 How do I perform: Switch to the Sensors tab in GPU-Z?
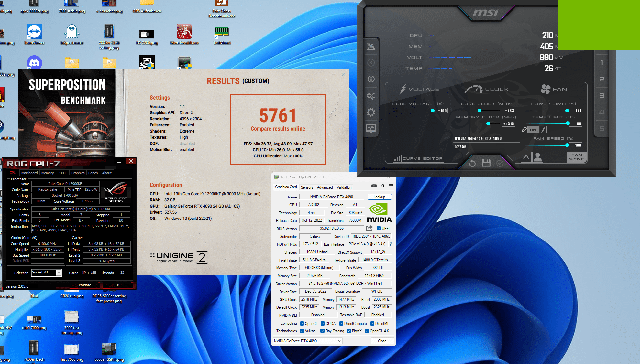click(307, 187)
